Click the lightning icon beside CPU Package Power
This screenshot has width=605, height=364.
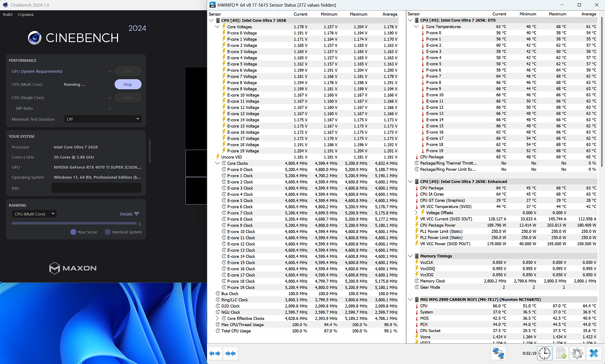coord(417,225)
